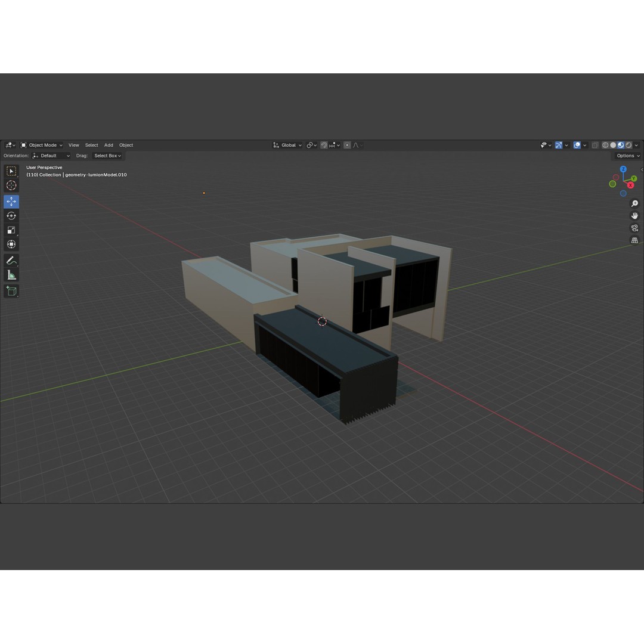Switch to material preview shading
The height and width of the screenshot is (644, 644).
[x=621, y=145]
